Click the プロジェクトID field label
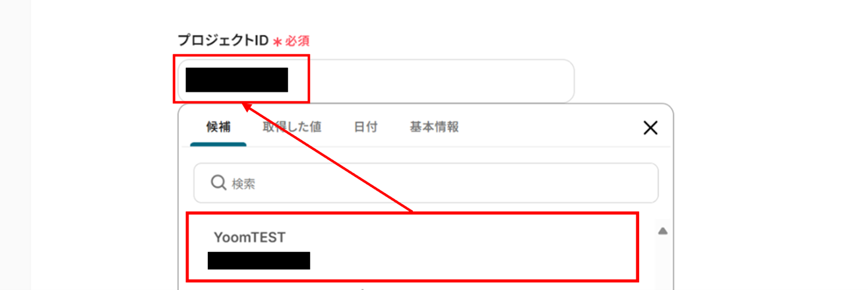The height and width of the screenshot is (290, 868). tap(223, 40)
